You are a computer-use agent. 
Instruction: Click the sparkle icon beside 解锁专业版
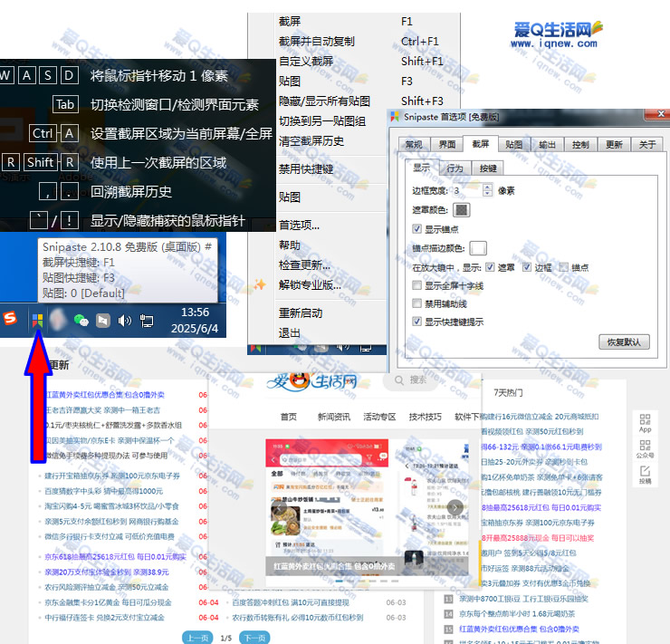point(259,284)
